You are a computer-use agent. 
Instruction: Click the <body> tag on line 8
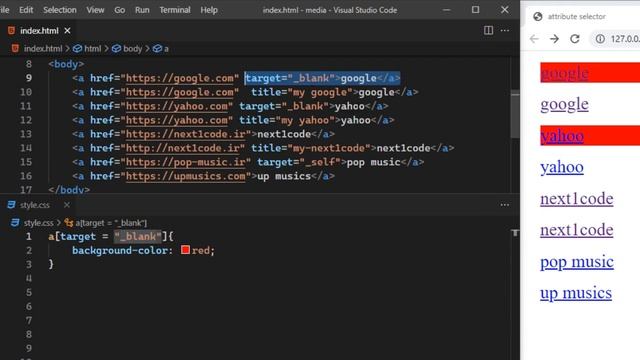coord(66,64)
